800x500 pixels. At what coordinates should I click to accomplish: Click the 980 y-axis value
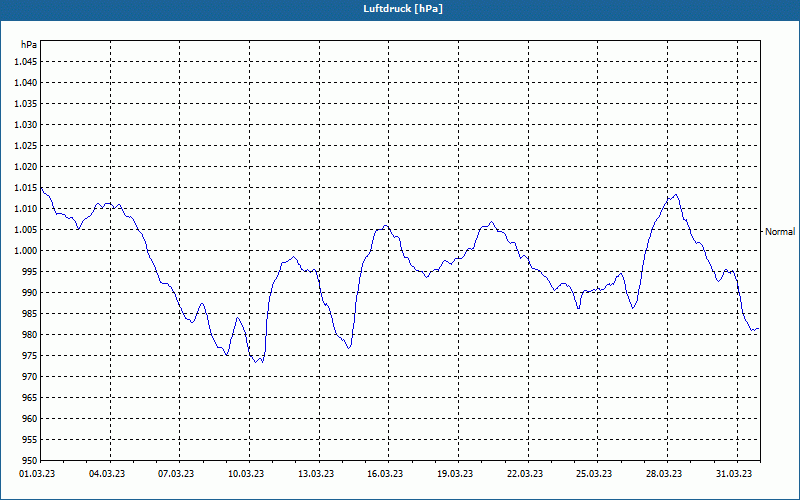click(x=30, y=335)
